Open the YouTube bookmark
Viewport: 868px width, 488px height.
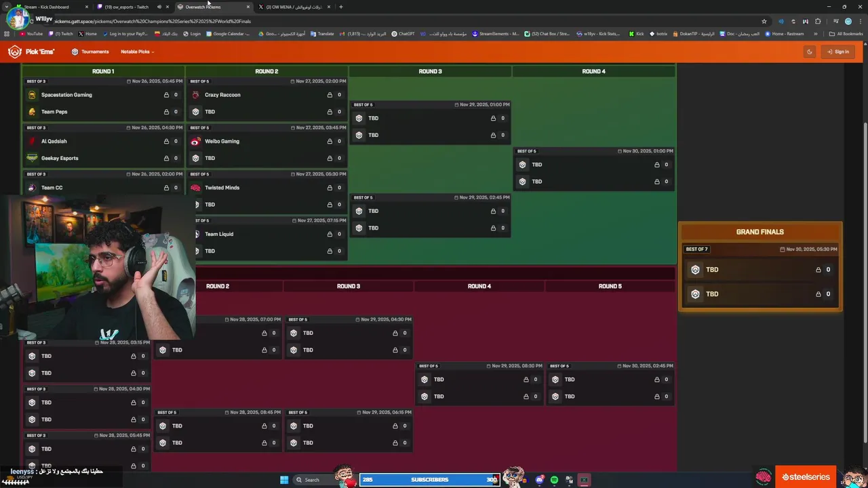tap(31, 33)
